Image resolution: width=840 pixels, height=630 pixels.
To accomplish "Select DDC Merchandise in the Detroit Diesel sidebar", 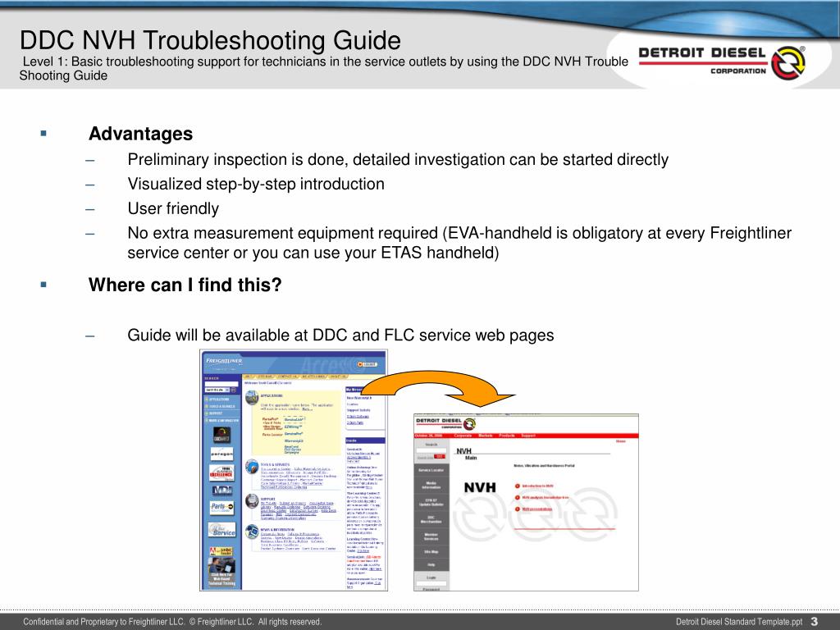I will (x=431, y=519).
